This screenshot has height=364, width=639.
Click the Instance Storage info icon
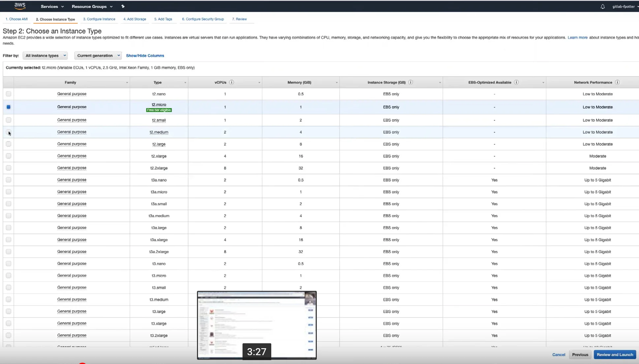[411, 82]
